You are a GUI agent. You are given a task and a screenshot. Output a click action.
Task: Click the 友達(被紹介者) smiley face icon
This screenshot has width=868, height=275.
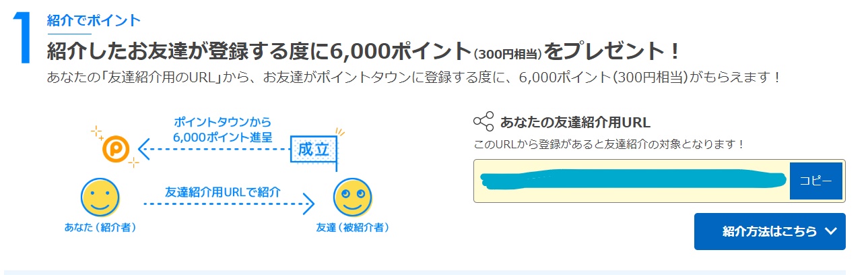click(x=353, y=198)
